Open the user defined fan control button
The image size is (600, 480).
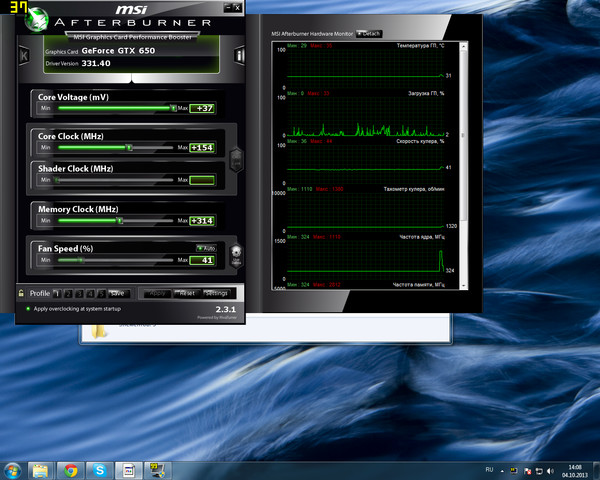tap(236, 256)
